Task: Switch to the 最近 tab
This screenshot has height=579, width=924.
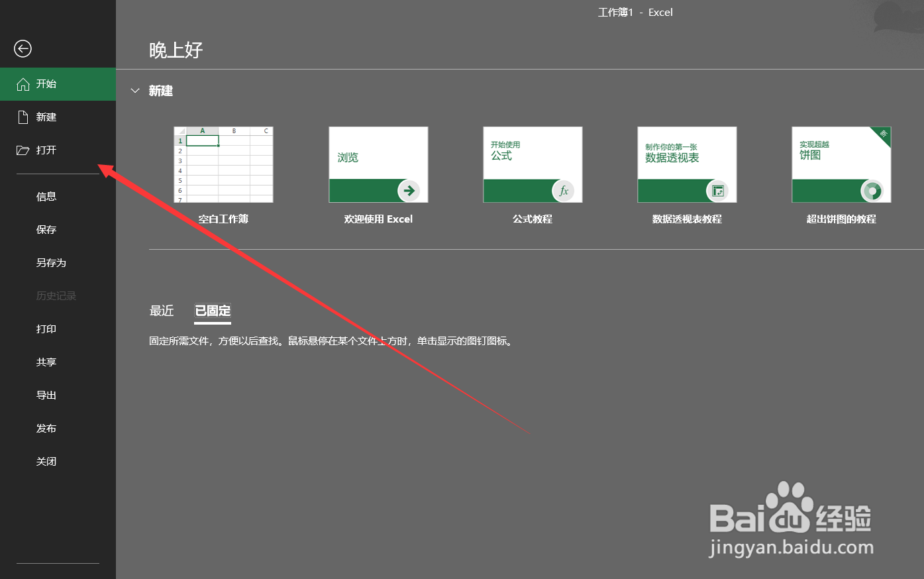Action: pyautogui.click(x=162, y=311)
